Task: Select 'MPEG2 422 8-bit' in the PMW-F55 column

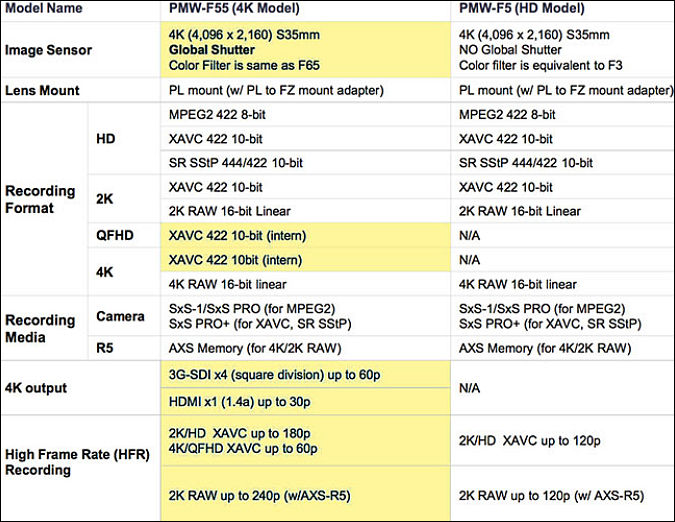Action: (217, 114)
